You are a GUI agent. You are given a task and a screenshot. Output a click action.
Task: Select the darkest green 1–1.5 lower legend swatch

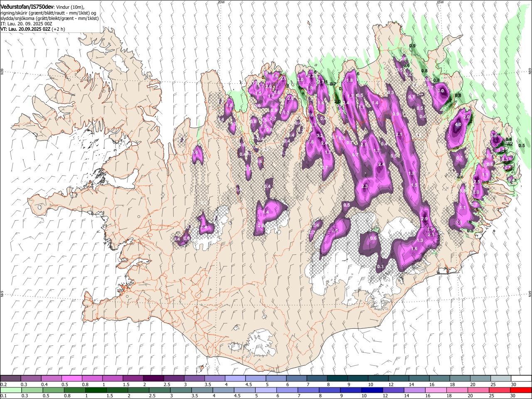96,390
